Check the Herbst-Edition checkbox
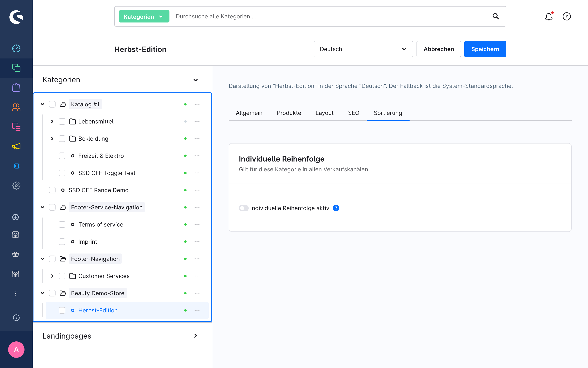The image size is (588, 368). click(x=62, y=310)
